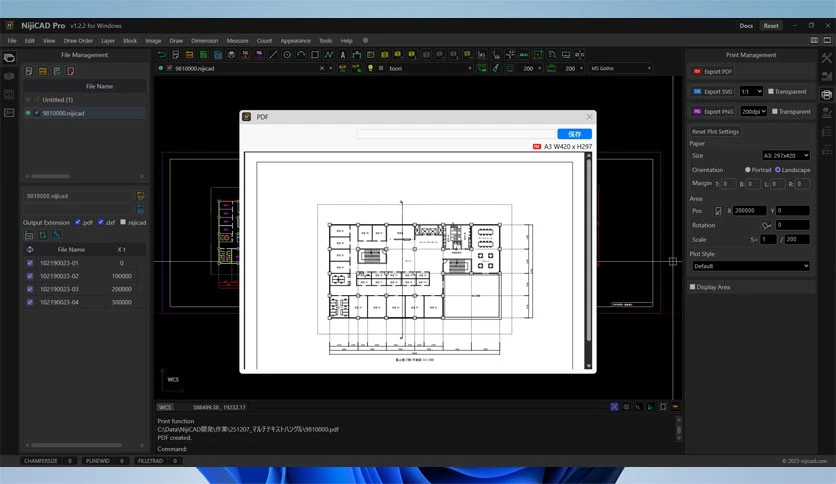
Task: Click Reset Plot Settings button
Action: click(x=715, y=132)
